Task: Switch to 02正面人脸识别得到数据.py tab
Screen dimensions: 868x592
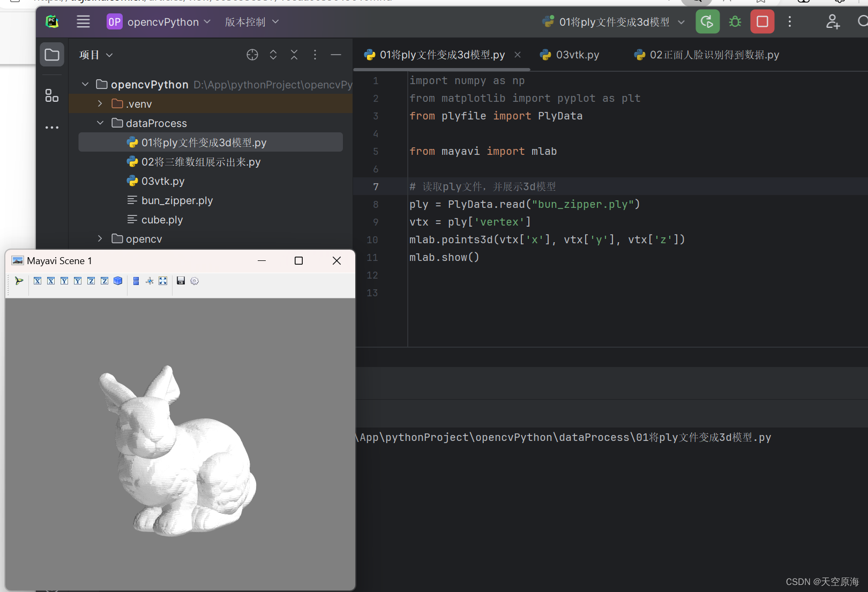Action: 707,55
